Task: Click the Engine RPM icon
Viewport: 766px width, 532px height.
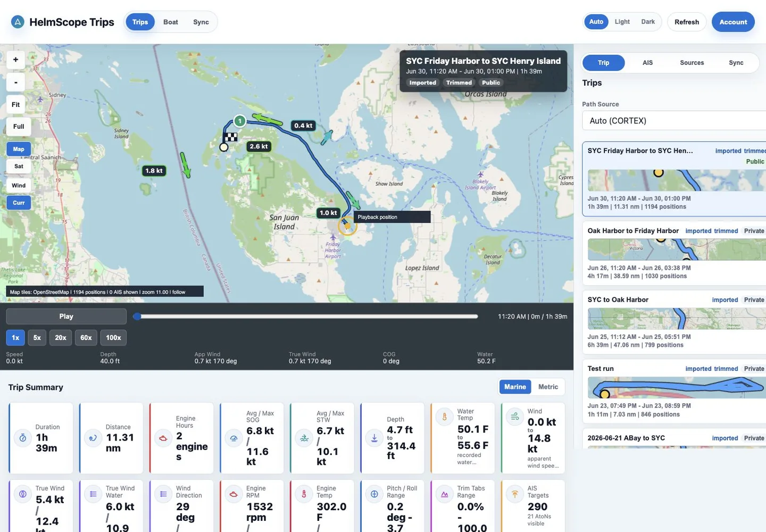Action: tap(233, 494)
